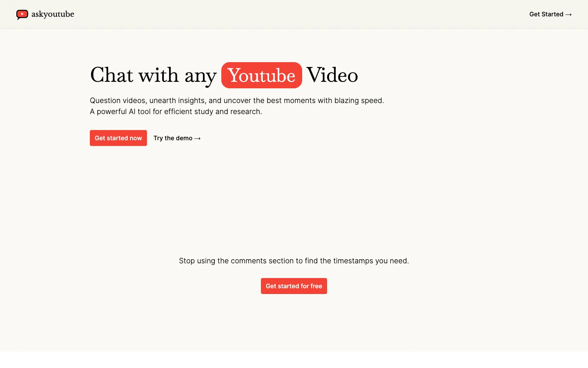Click the line 'A powerful AI tool for efficient study'
The height and width of the screenshot is (368, 588).
pos(176,112)
